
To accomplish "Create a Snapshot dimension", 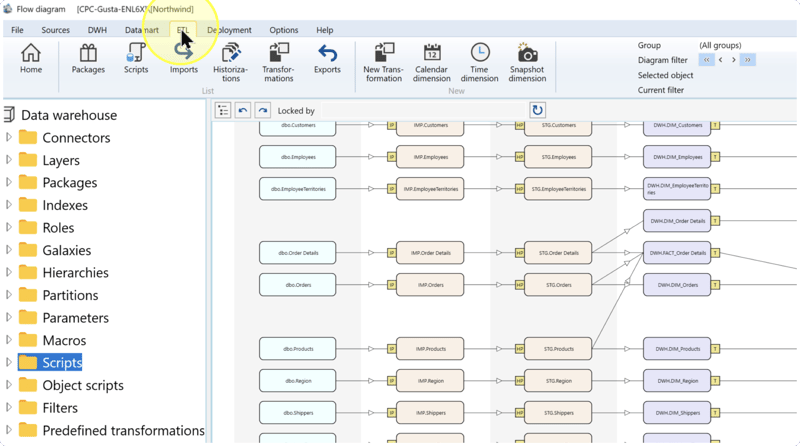I will pos(527,63).
